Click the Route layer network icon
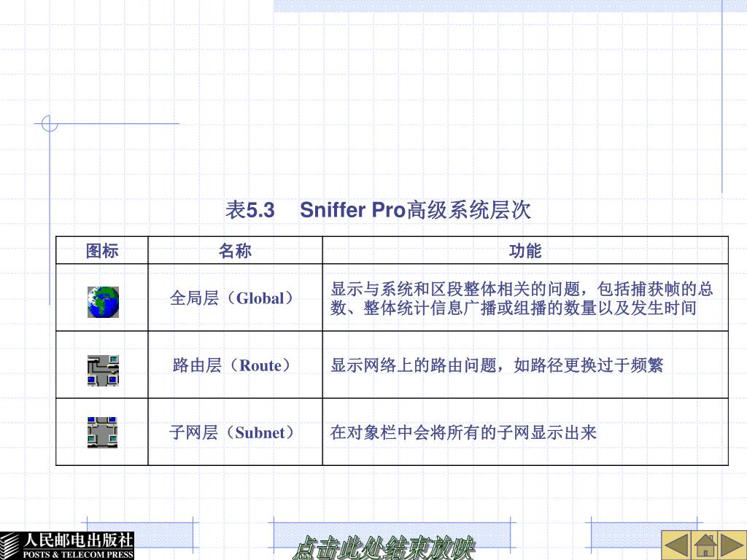Image resolution: width=747 pixels, height=560 pixels. click(103, 370)
